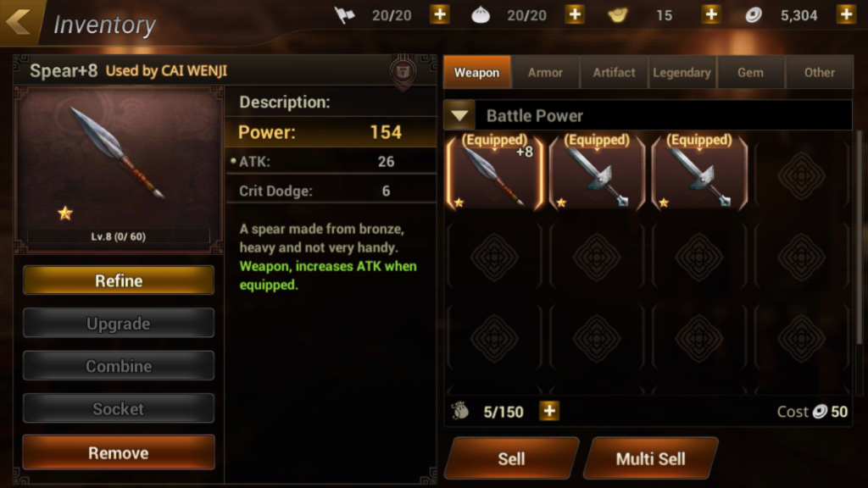Add more bun energy with plus
Image resolution: width=868 pixels, height=488 pixels.
(x=576, y=14)
